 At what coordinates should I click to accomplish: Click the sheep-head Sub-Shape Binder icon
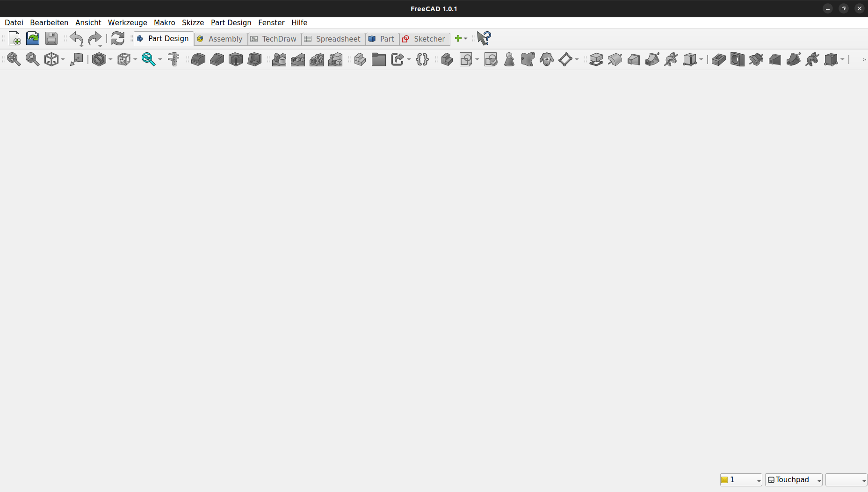click(x=546, y=59)
